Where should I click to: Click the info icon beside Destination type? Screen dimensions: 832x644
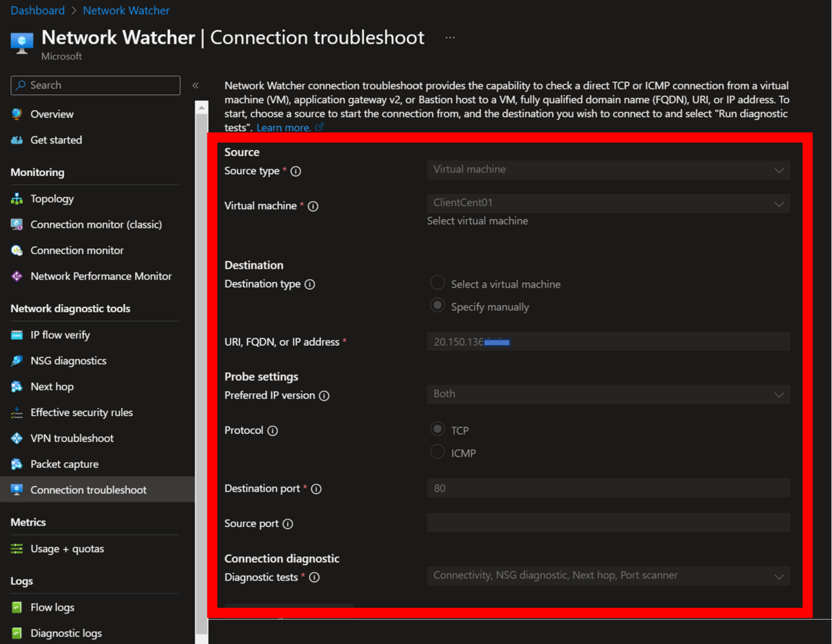pos(310,284)
